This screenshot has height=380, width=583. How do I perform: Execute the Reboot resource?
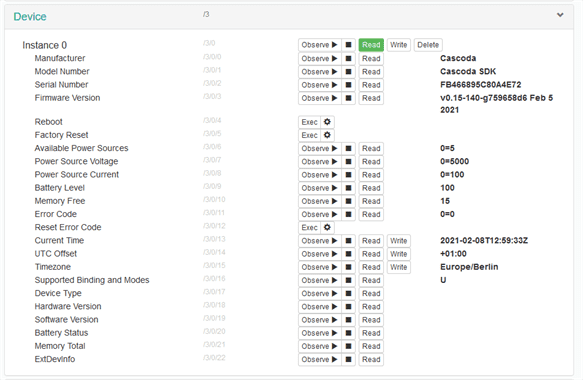coord(309,122)
